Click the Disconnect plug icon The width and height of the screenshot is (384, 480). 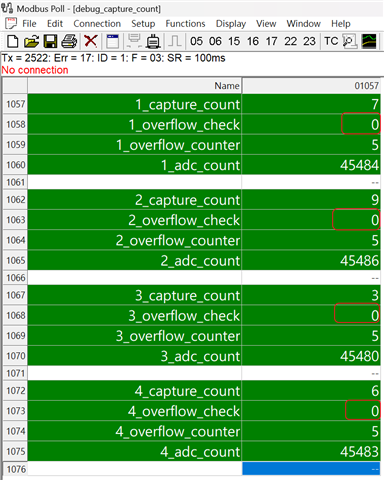pyautogui.click(x=153, y=41)
